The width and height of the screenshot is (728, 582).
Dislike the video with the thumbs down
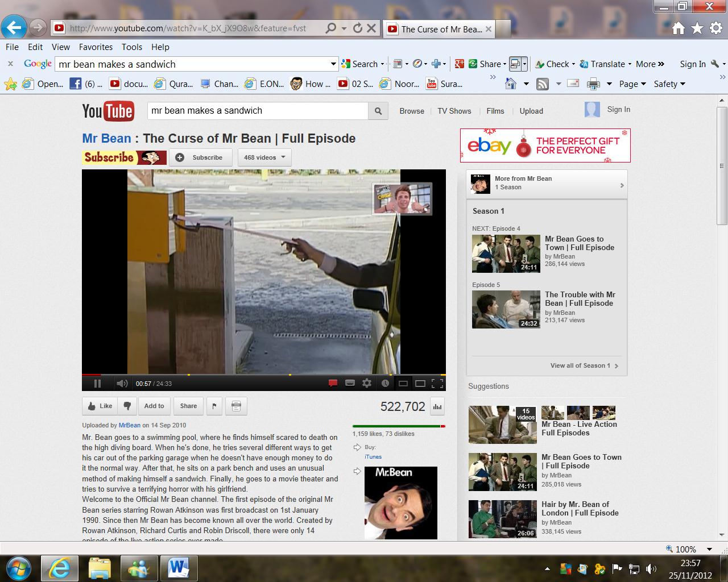click(127, 406)
